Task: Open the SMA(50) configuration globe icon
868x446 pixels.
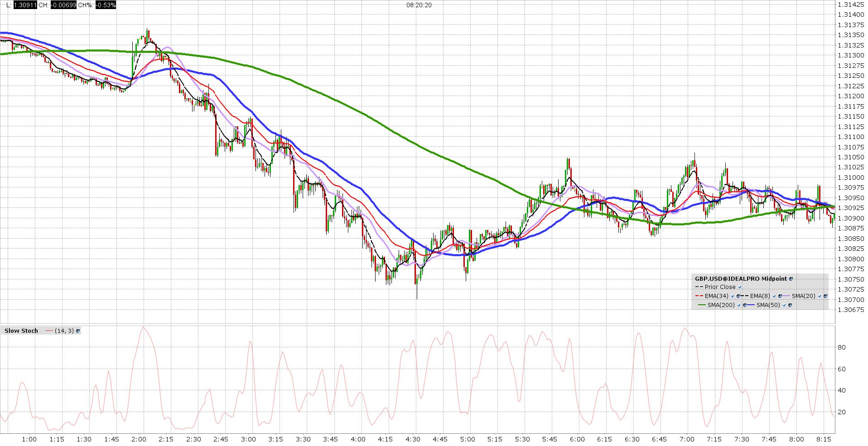Action: pyautogui.click(x=790, y=305)
